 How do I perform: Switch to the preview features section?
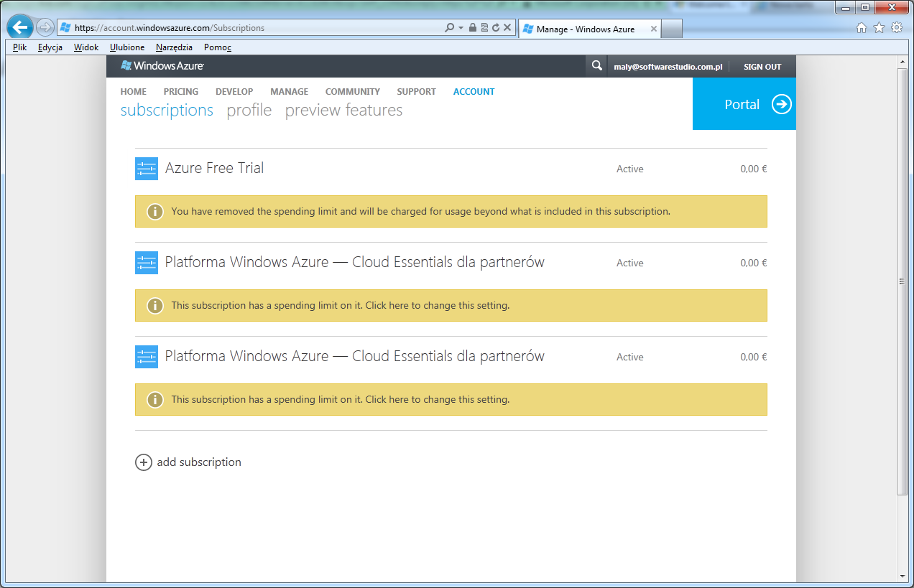coord(343,111)
